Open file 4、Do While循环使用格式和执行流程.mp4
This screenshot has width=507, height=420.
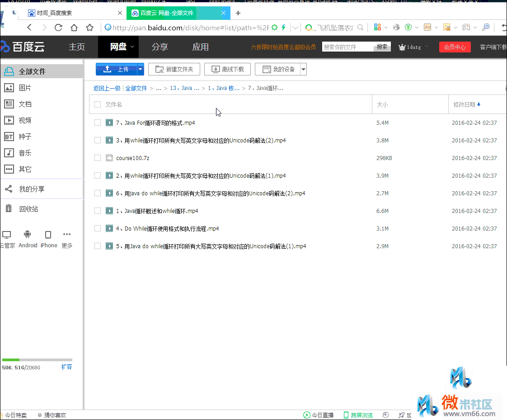[x=168, y=228]
